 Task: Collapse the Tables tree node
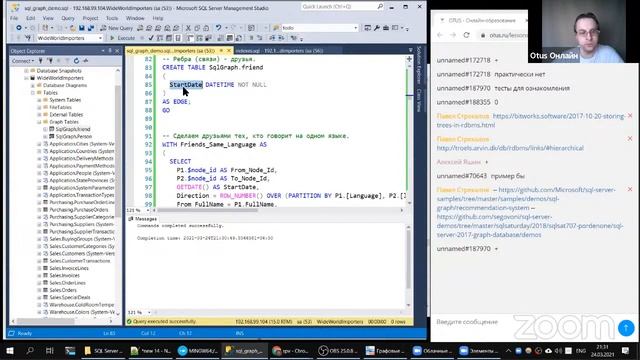(33, 93)
